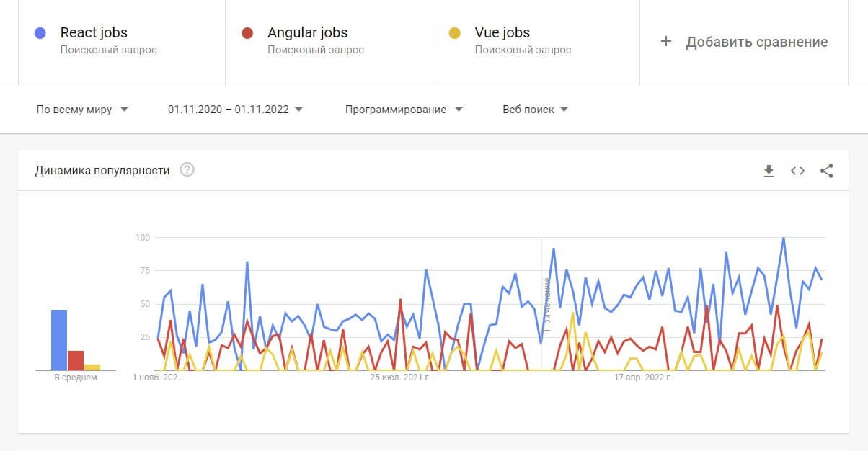Share the popularity trend chart
Image resolution: width=868 pixels, height=451 pixels.
[826, 171]
